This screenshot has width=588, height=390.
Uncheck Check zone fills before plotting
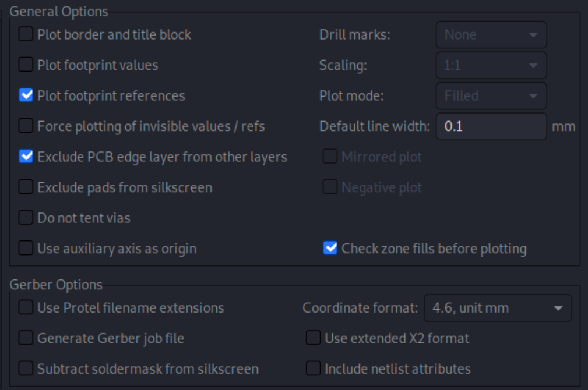click(x=330, y=249)
